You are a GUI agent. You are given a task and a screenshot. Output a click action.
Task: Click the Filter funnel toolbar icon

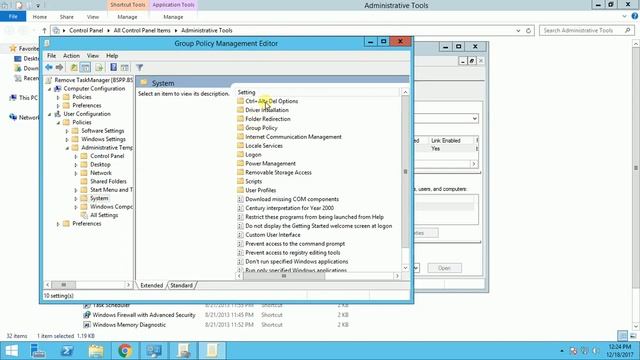pos(139,67)
